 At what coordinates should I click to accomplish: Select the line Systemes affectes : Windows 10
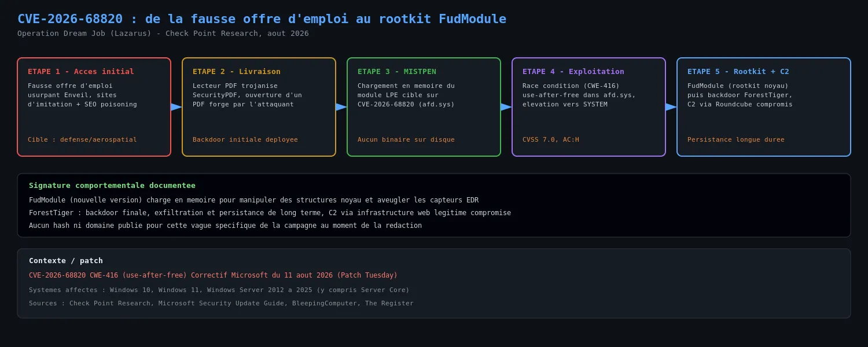coord(219,290)
